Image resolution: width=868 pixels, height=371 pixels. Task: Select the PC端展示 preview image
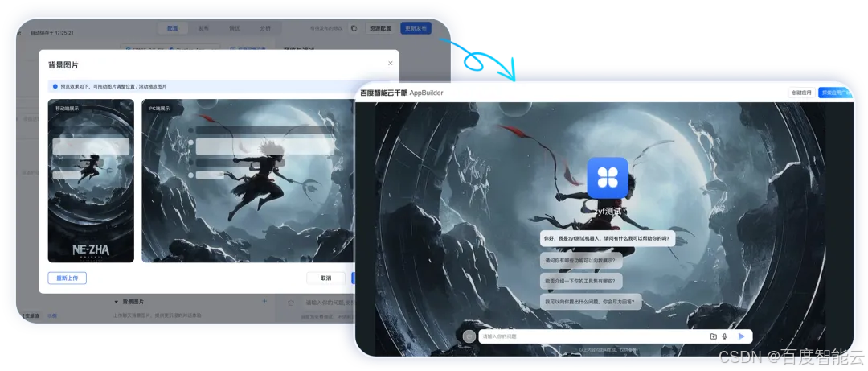click(248, 181)
